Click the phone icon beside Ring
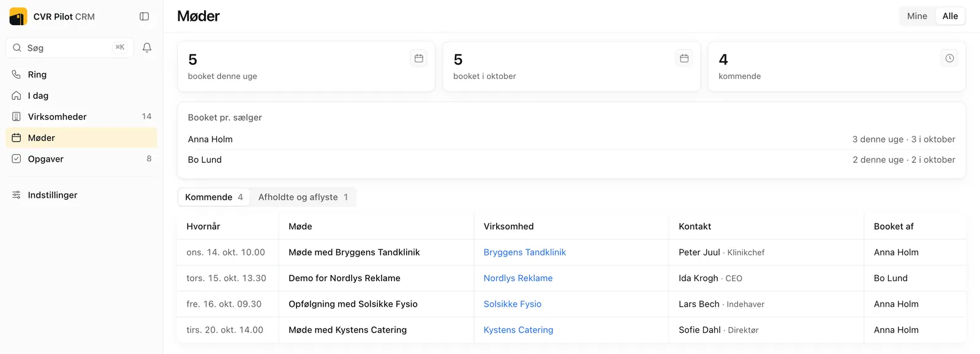980x354 pixels. tap(17, 75)
